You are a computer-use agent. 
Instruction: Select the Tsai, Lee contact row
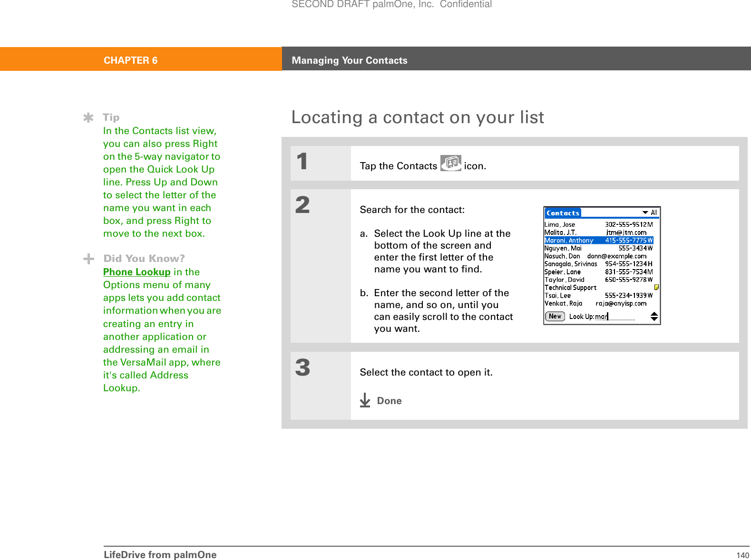point(599,295)
